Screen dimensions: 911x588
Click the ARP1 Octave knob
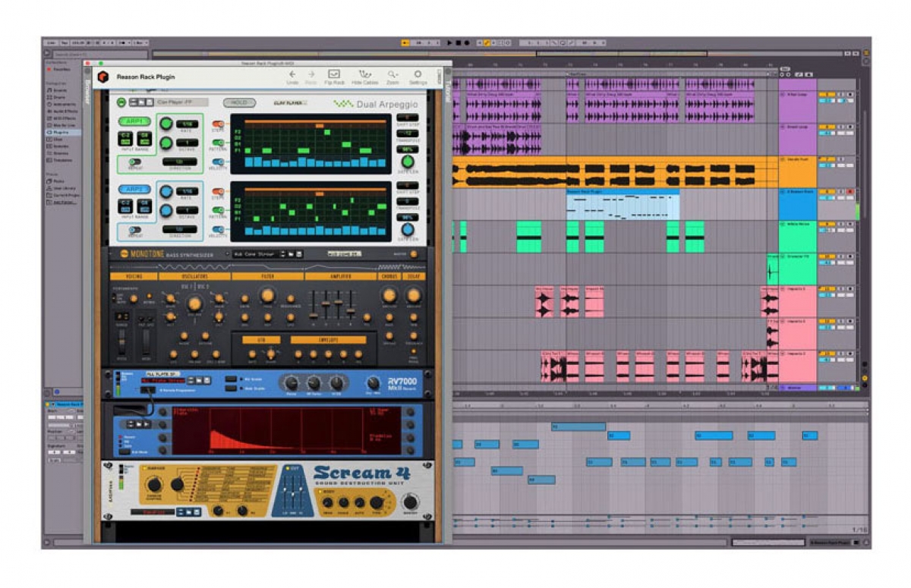[x=166, y=143]
